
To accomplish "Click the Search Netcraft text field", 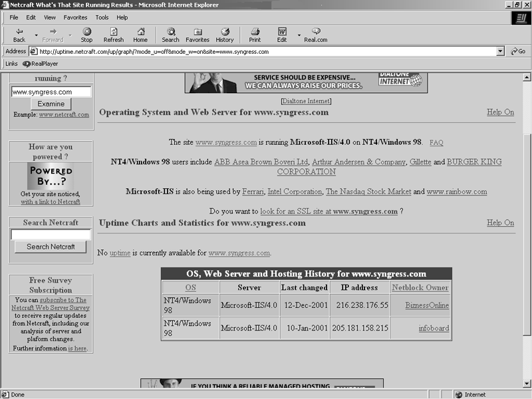I will (x=51, y=235).
